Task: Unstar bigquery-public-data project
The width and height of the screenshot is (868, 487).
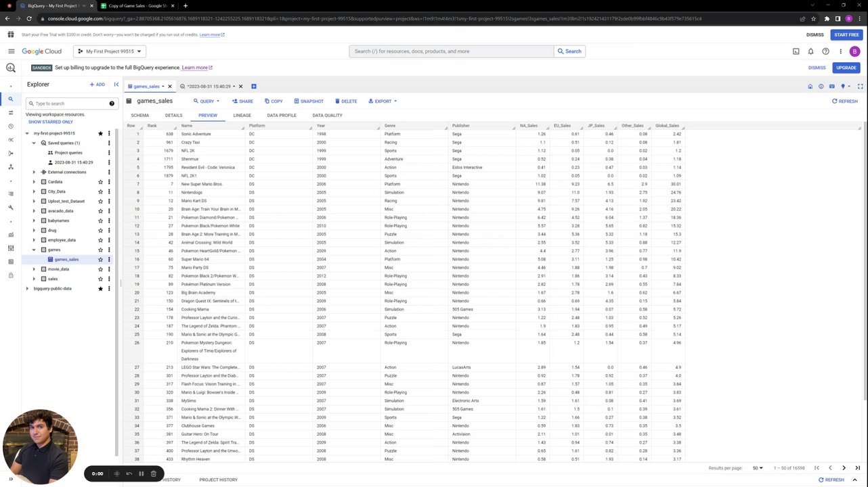Action: click(x=100, y=289)
